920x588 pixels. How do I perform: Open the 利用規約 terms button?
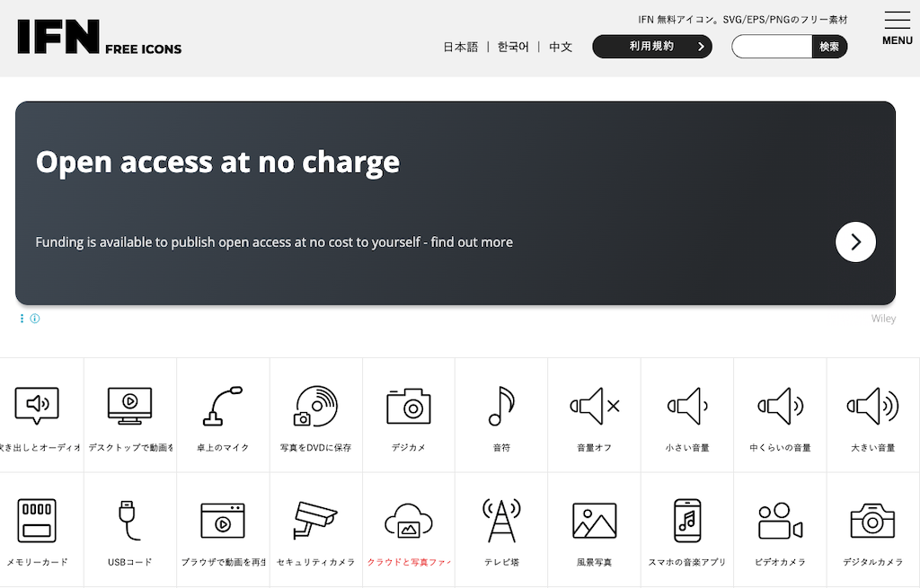[x=652, y=47]
